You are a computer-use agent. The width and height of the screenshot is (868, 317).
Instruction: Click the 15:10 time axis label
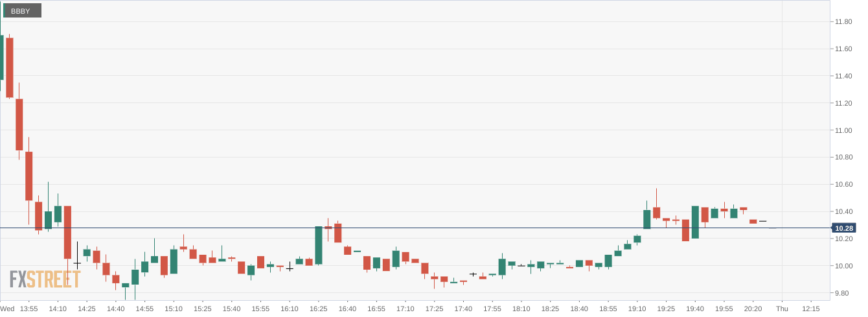pos(174,309)
